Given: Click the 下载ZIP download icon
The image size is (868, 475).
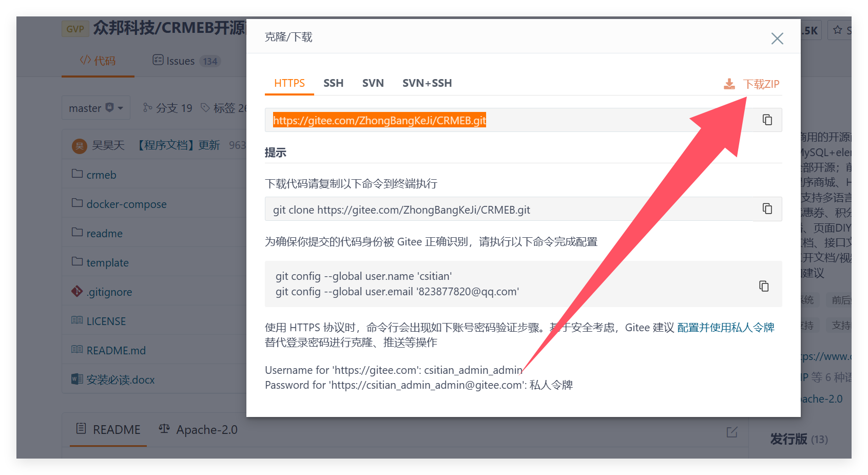Looking at the screenshot, I should (x=729, y=84).
